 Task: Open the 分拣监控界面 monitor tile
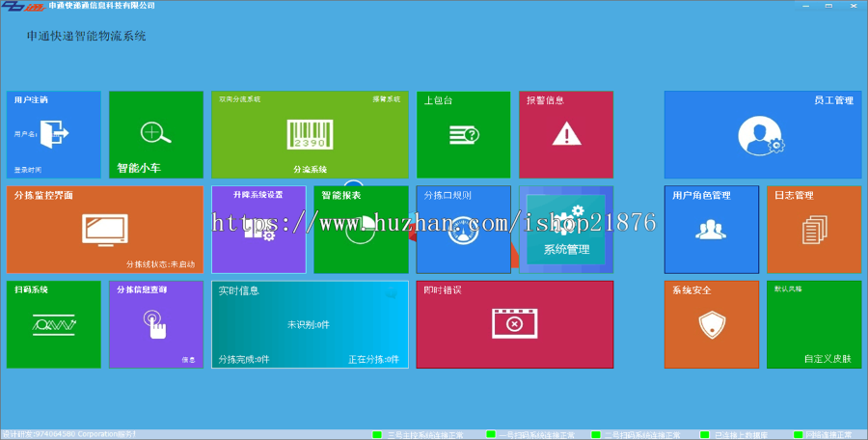[x=104, y=230]
